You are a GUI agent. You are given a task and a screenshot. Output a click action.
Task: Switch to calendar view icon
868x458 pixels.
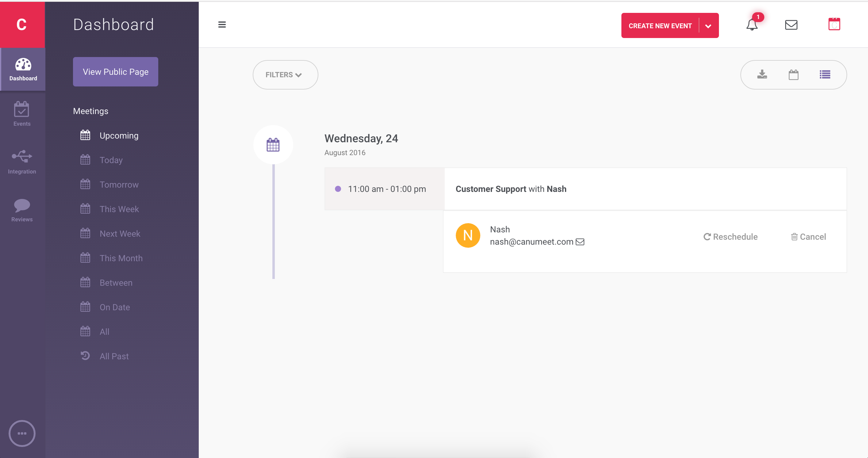tap(793, 74)
